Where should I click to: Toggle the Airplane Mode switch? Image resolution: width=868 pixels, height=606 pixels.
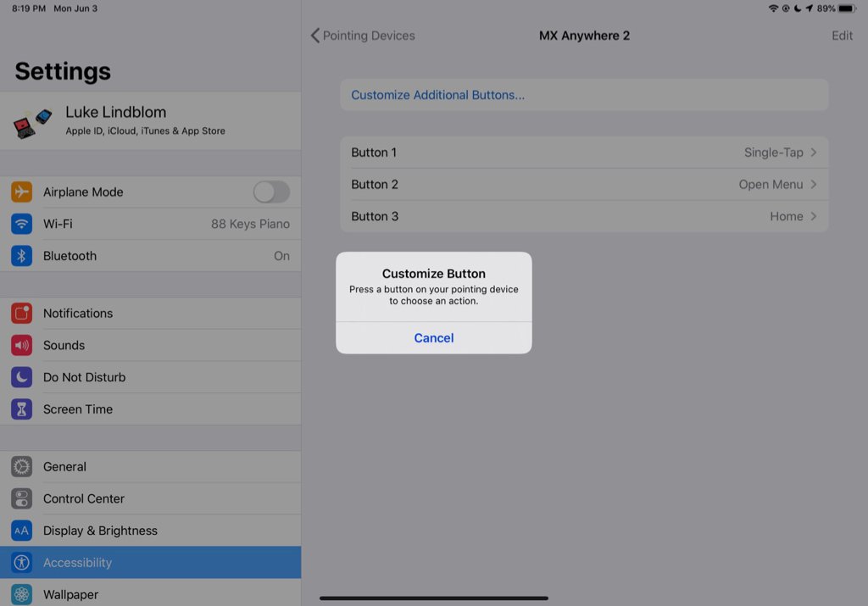pos(271,192)
